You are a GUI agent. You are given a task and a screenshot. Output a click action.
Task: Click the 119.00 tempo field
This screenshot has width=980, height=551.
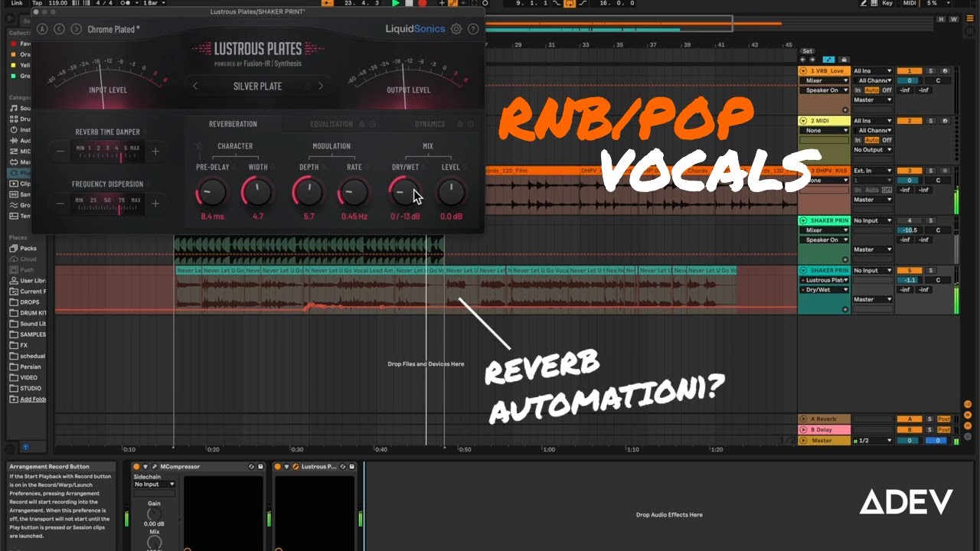pyautogui.click(x=57, y=4)
